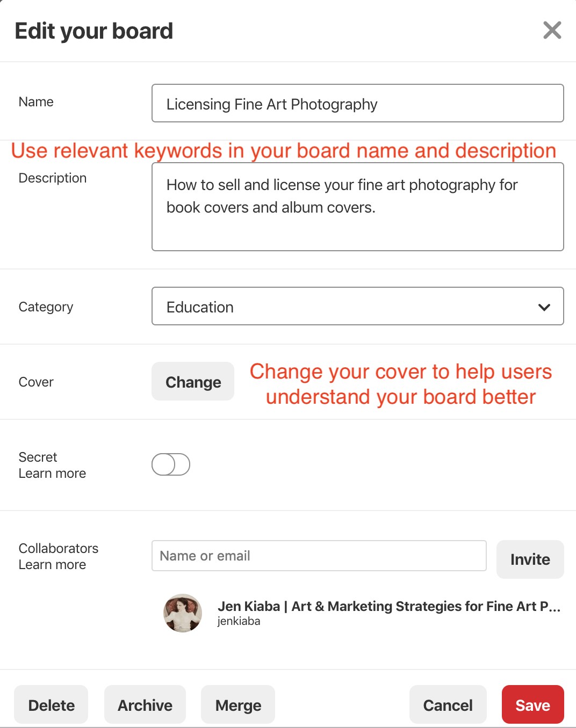
Task: Toggle the Secret board switch on
Action: coord(170,464)
